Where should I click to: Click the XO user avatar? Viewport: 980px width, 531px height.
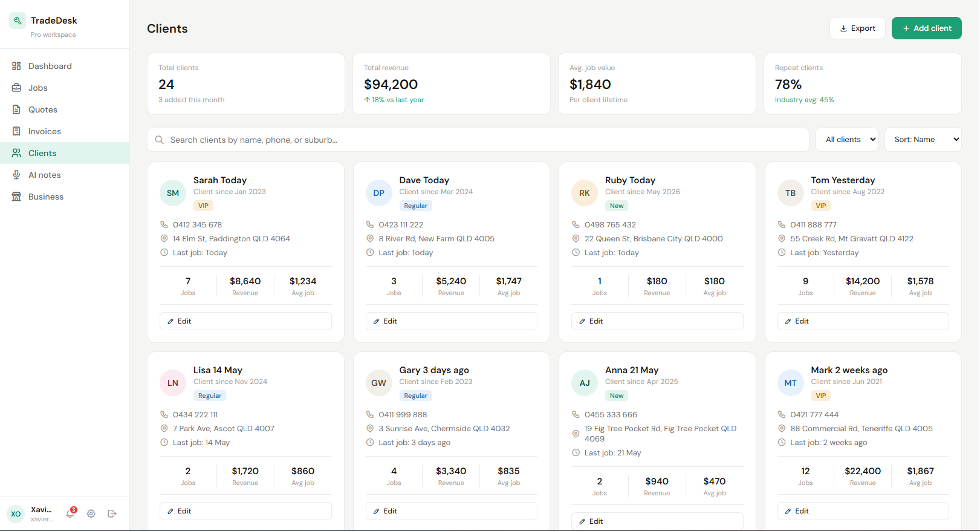16,514
